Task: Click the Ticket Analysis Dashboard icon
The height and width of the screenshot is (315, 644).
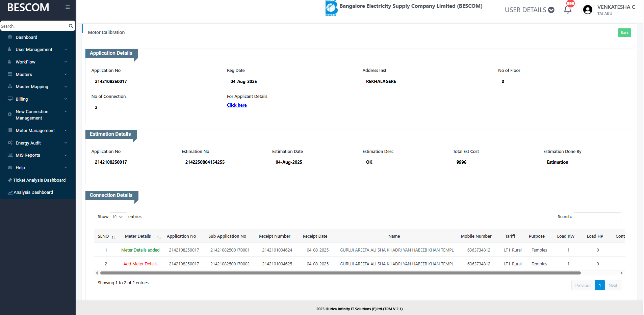Action: pos(10,180)
